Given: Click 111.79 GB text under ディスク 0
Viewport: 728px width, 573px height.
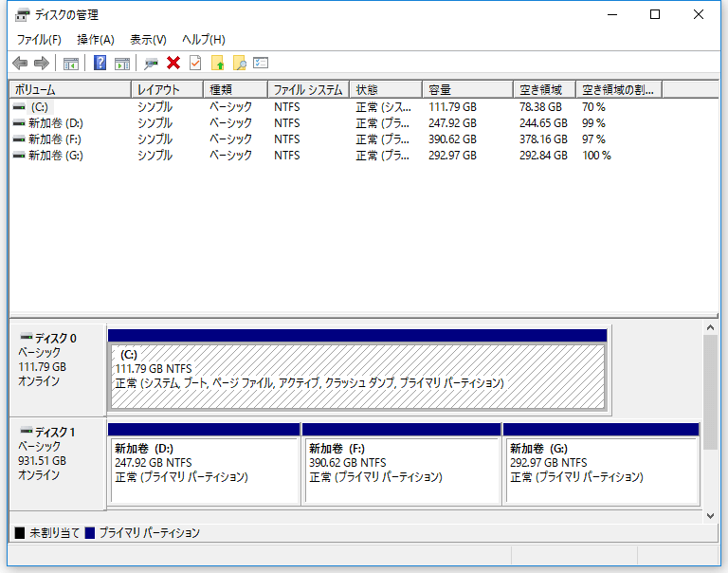Looking at the screenshot, I should click(x=43, y=367).
